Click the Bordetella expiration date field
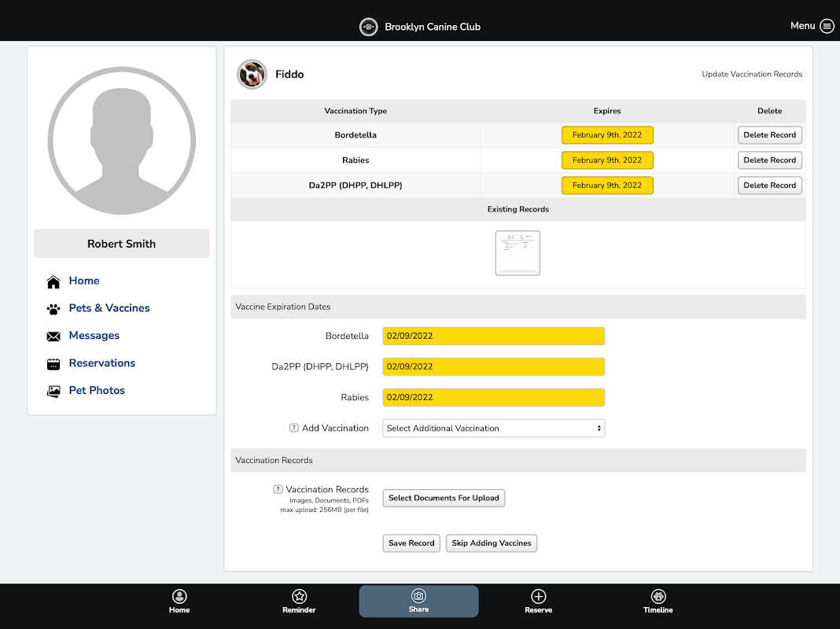Viewport: 840px width, 629px height. click(x=493, y=337)
